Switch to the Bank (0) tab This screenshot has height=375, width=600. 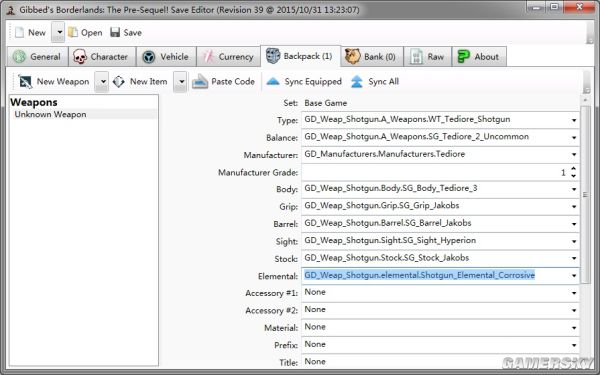372,57
